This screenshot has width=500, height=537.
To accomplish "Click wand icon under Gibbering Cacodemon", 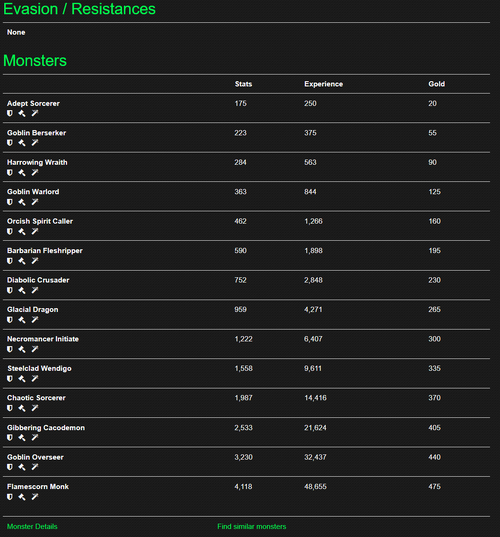I will (35, 437).
